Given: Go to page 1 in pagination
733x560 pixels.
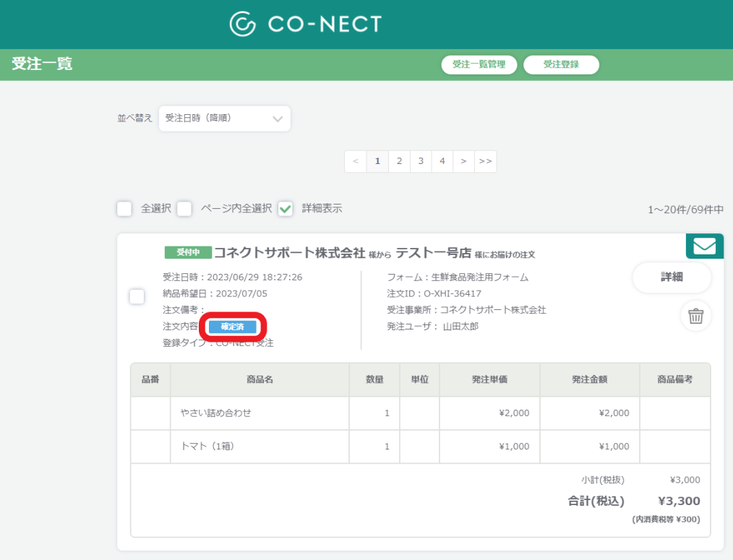Looking at the screenshot, I should click(x=377, y=161).
